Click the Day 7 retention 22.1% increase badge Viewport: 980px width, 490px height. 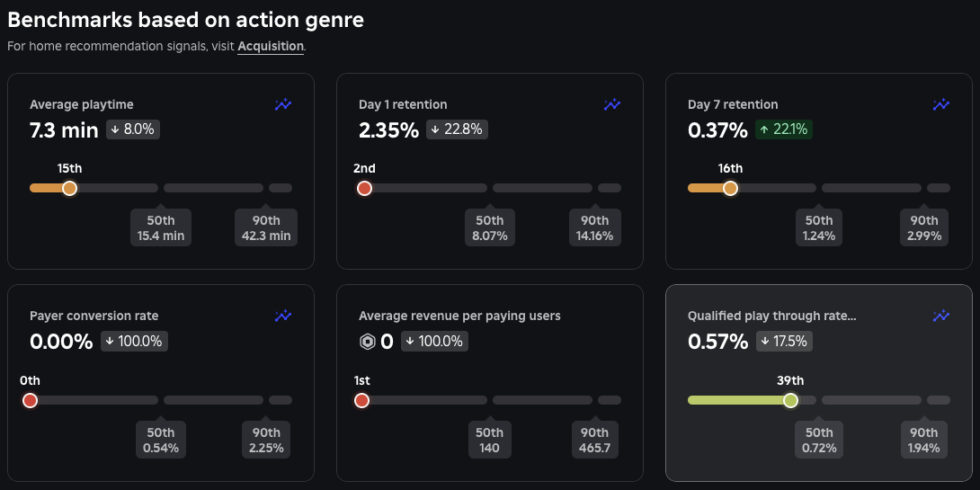click(x=783, y=129)
